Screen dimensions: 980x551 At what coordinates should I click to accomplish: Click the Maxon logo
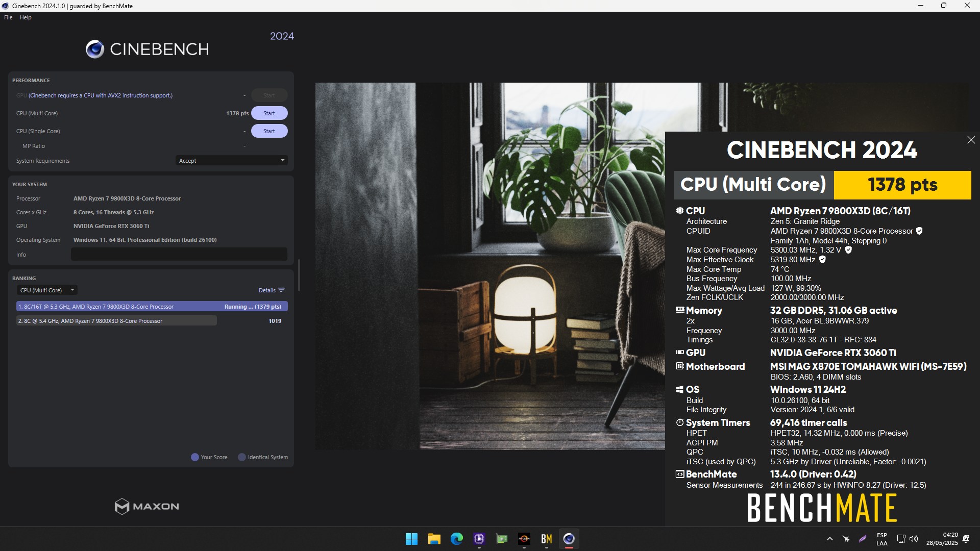[147, 506]
